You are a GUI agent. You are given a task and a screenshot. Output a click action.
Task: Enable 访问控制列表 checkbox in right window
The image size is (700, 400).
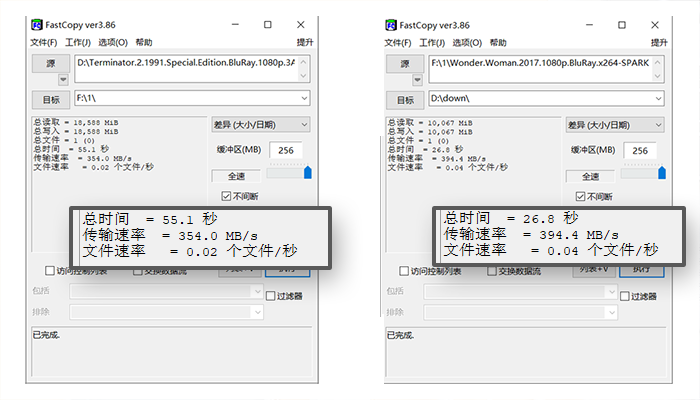pyautogui.click(x=404, y=271)
